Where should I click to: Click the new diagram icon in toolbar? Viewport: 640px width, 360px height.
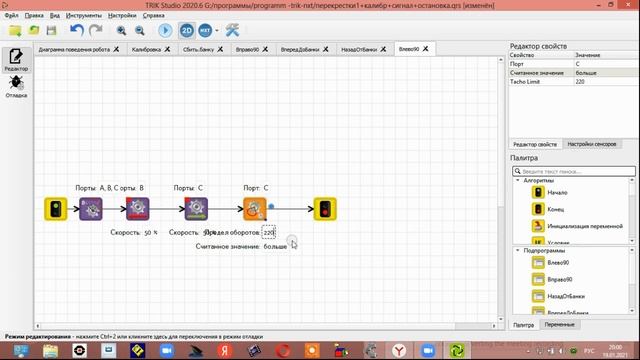pyautogui.click(x=15, y=30)
